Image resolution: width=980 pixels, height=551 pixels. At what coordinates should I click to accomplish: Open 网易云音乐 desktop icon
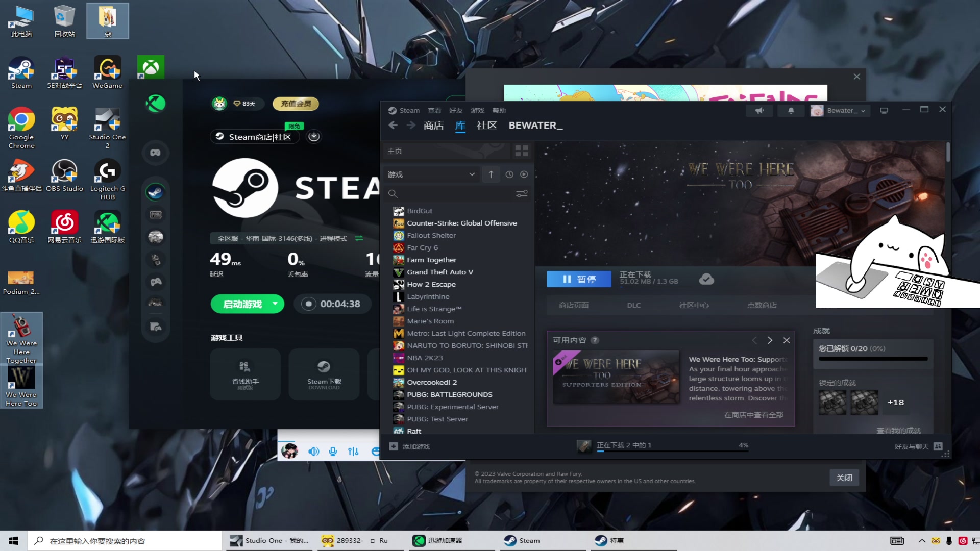click(x=64, y=227)
